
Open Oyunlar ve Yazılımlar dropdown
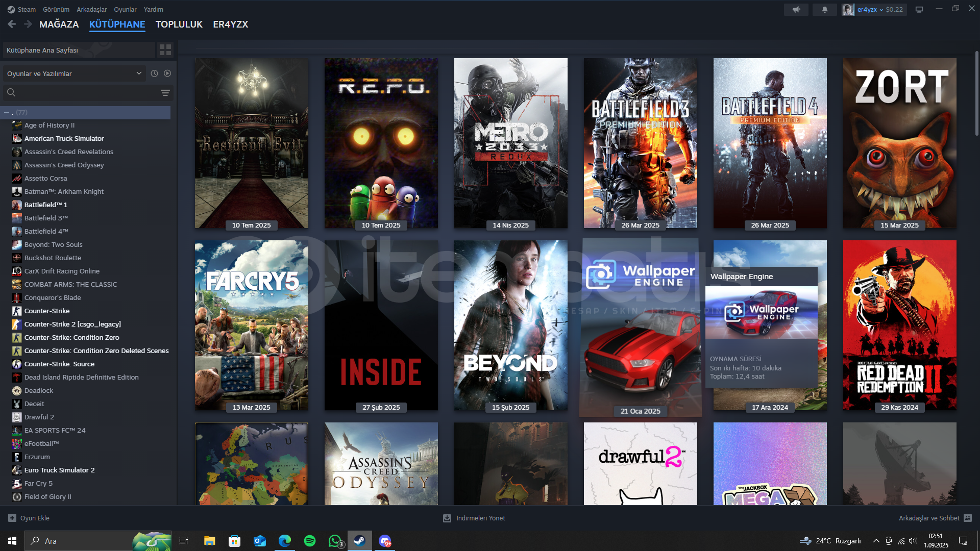click(75, 73)
